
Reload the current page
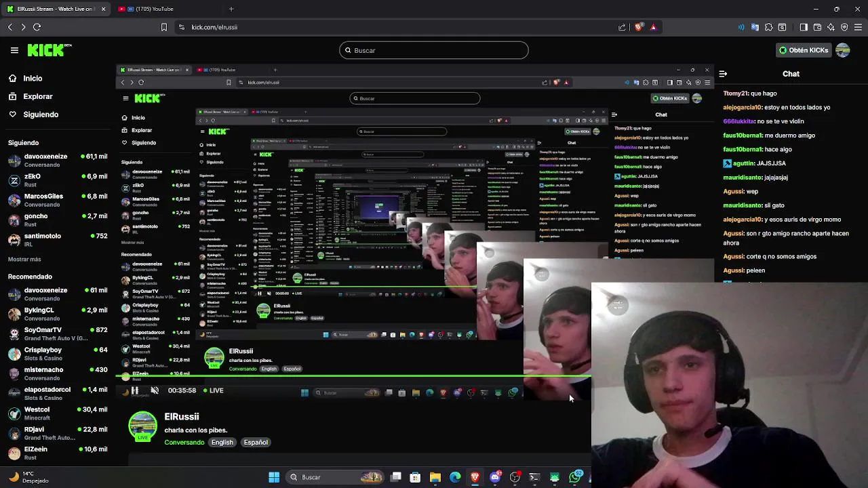click(x=37, y=27)
